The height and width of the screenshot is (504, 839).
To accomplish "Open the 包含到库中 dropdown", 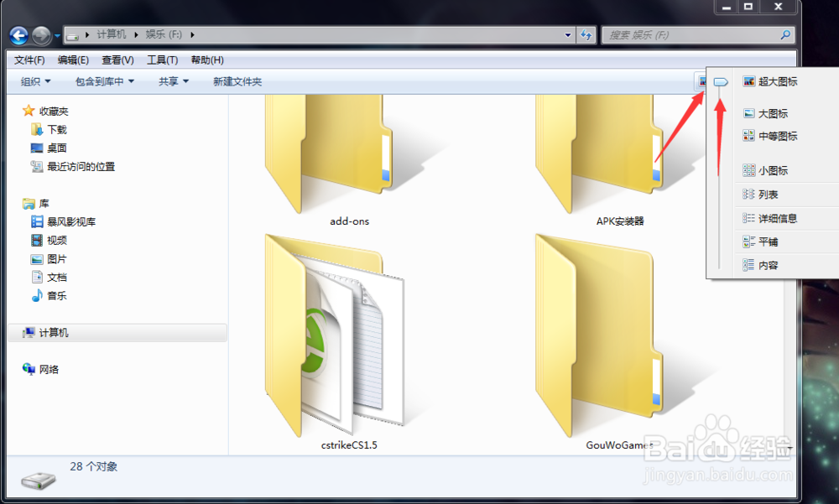I will [x=105, y=81].
